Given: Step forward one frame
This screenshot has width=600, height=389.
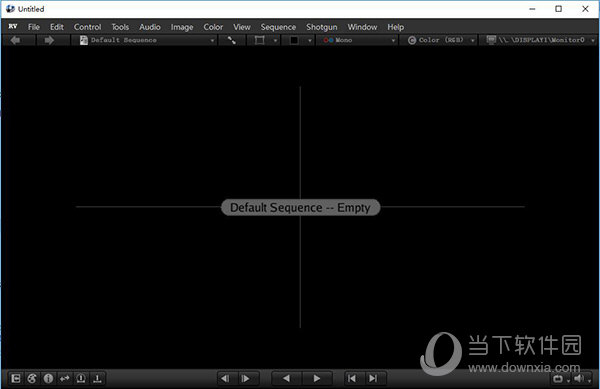Looking at the screenshot, I should [245, 378].
